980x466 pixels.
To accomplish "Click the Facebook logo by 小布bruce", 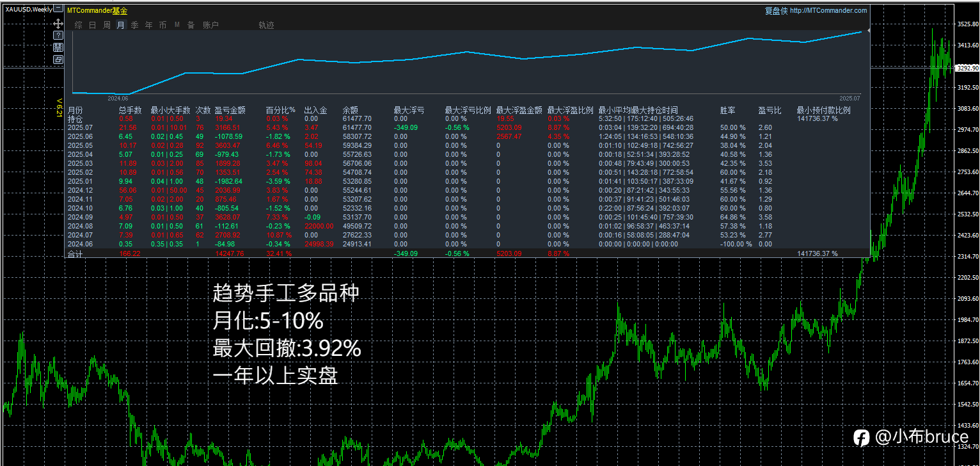I will coord(862,438).
